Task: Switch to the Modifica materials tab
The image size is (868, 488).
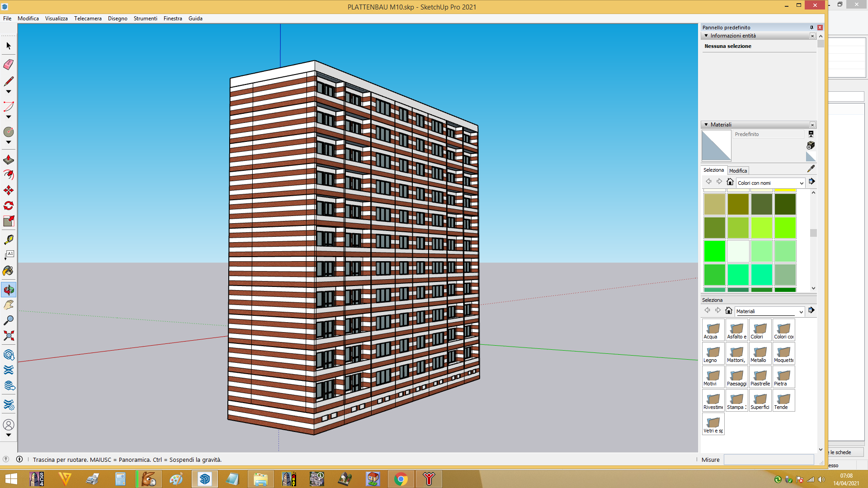Action: [x=738, y=170]
